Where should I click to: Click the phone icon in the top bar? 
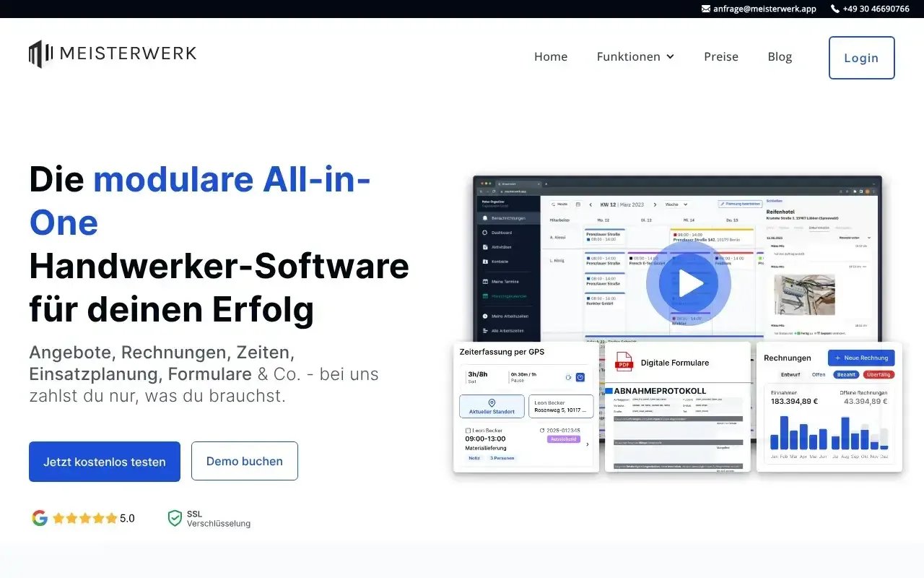835,9
